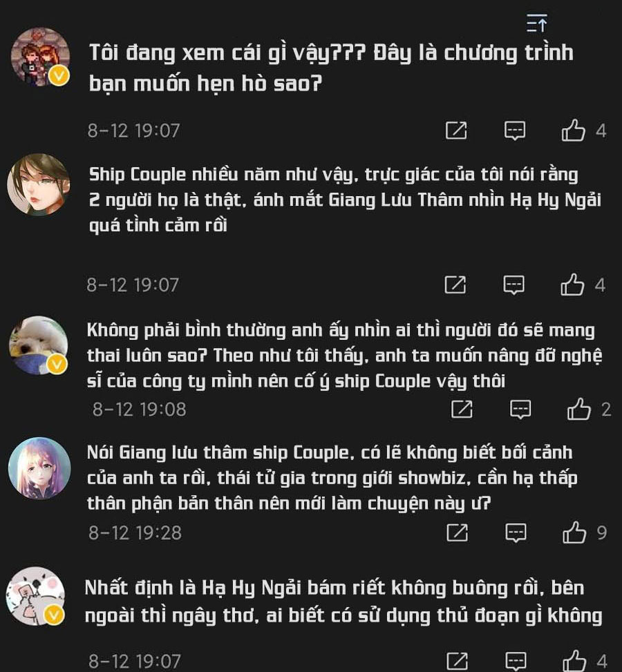Like the 'Ship Couple nhiều năm' comment

pos(572,285)
